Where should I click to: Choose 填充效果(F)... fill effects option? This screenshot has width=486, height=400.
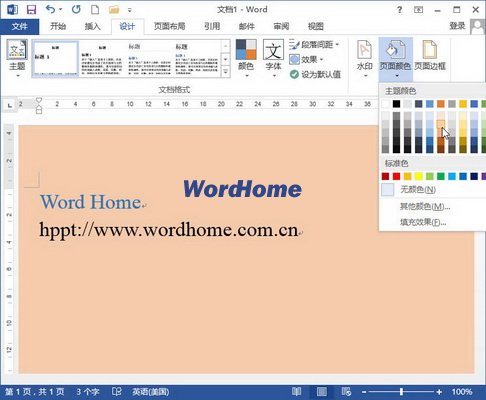point(432,222)
